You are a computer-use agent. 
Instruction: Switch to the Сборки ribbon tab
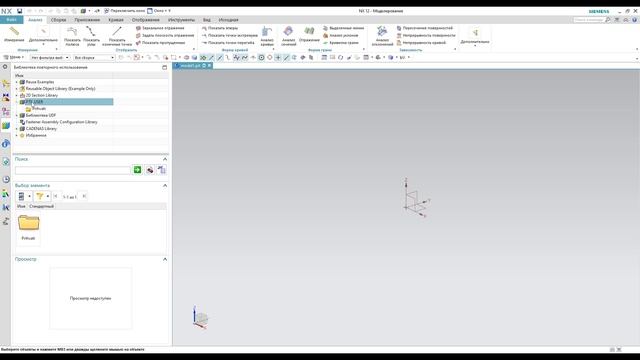pos(58,20)
